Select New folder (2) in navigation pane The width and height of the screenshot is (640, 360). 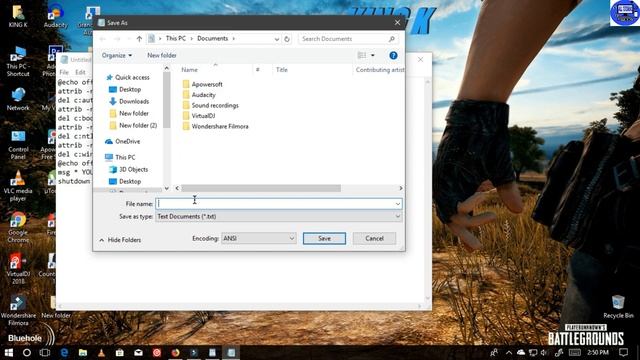133,125
